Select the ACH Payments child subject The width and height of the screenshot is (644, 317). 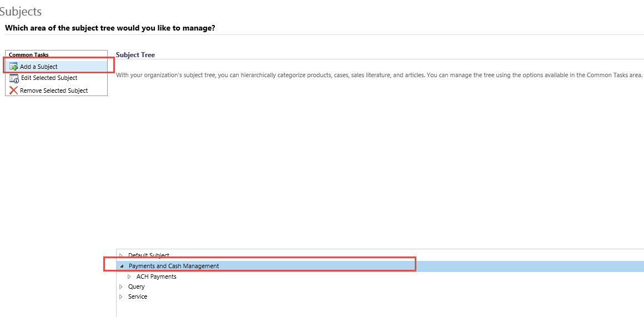pos(156,276)
